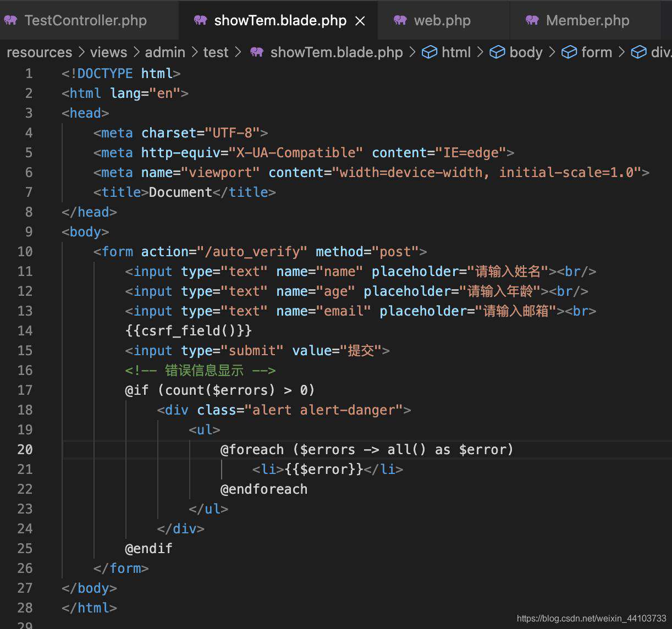
Task: Click line number 10 in gutter
Action: click(x=25, y=252)
